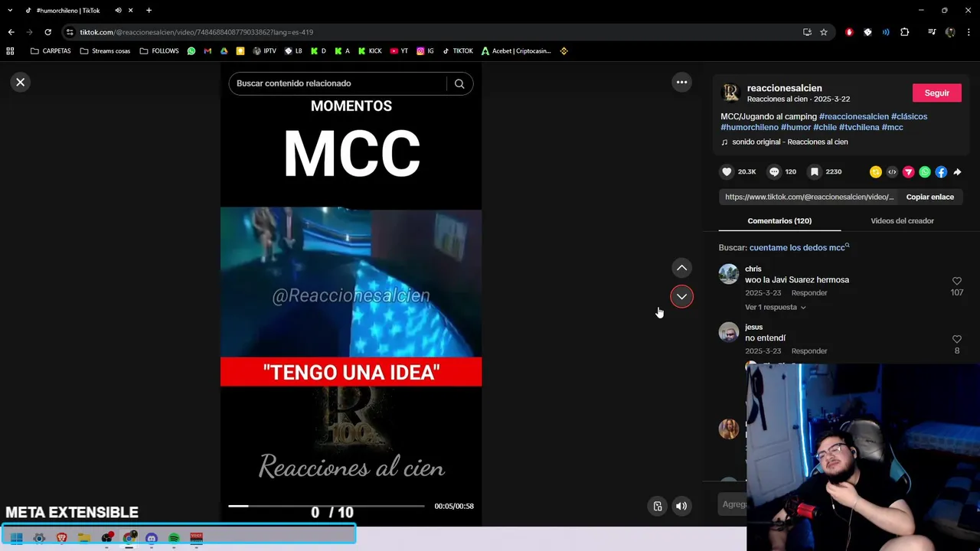Go to next video with down chevron
Image resolution: width=980 pixels, height=551 pixels.
point(681,296)
